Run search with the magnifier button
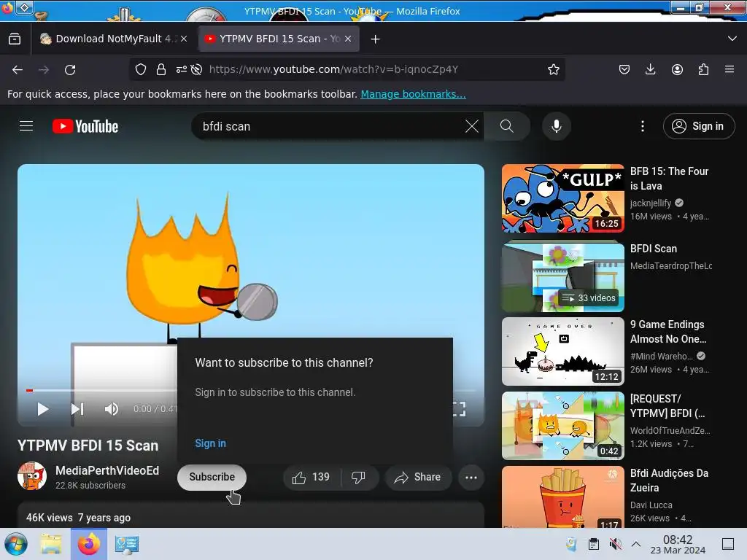The width and height of the screenshot is (747, 560). (x=507, y=126)
